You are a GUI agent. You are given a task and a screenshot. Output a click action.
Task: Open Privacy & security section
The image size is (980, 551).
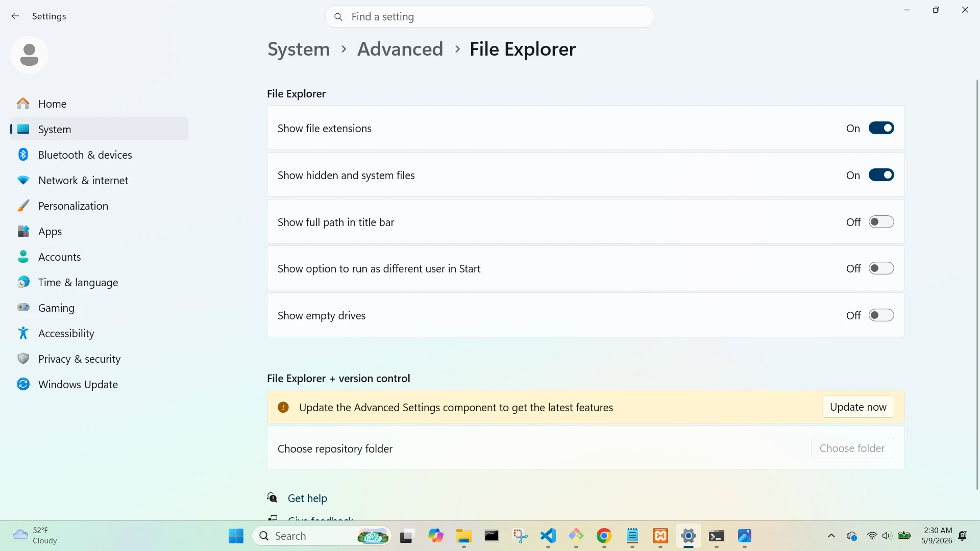[x=99, y=359]
